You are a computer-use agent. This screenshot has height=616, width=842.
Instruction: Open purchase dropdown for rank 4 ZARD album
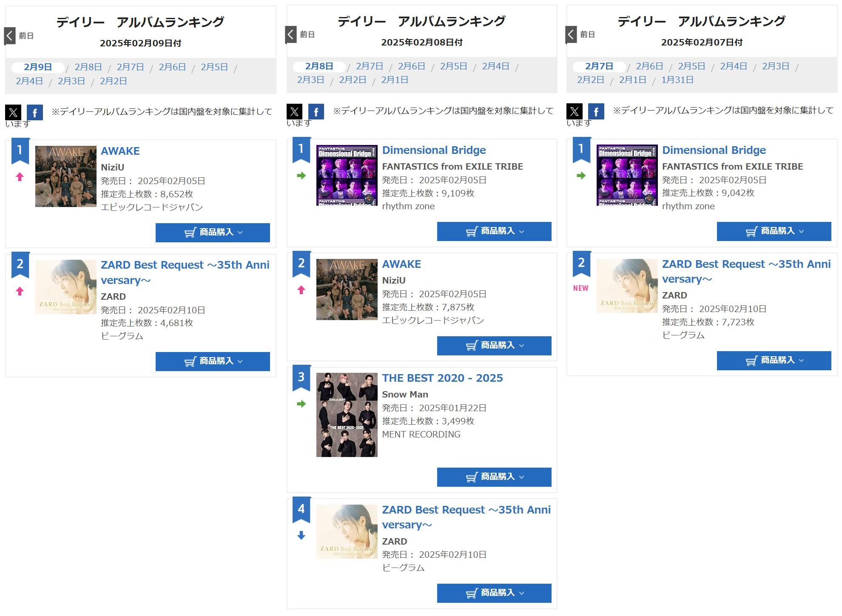tap(494, 593)
